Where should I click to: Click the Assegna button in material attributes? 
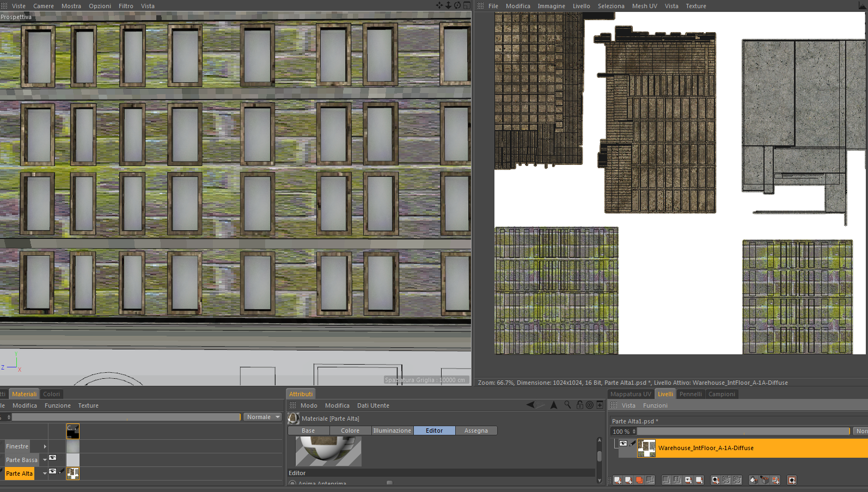click(476, 430)
